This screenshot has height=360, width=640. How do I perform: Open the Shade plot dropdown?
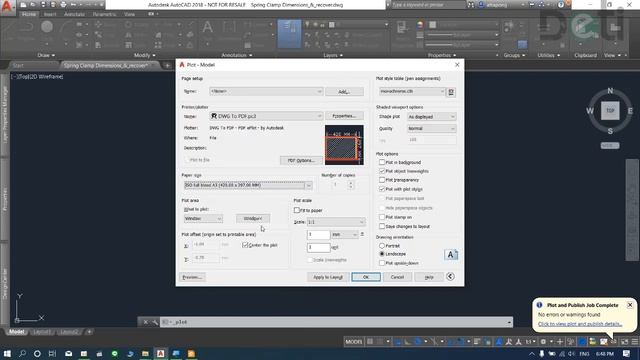pyautogui.click(x=431, y=117)
